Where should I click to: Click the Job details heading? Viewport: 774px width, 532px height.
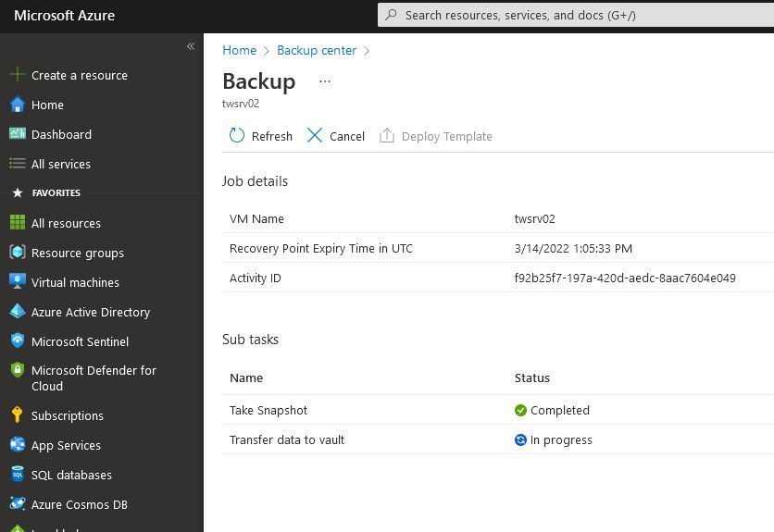(255, 181)
